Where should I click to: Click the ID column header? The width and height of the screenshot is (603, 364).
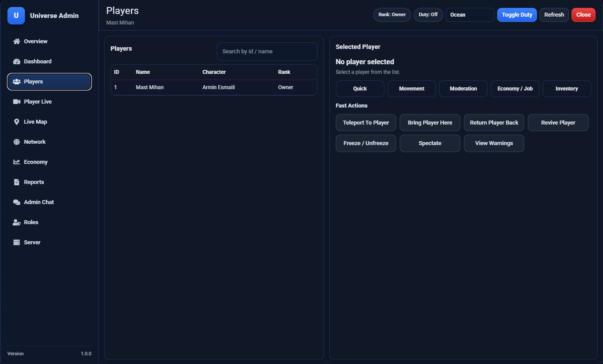click(117, 72)
